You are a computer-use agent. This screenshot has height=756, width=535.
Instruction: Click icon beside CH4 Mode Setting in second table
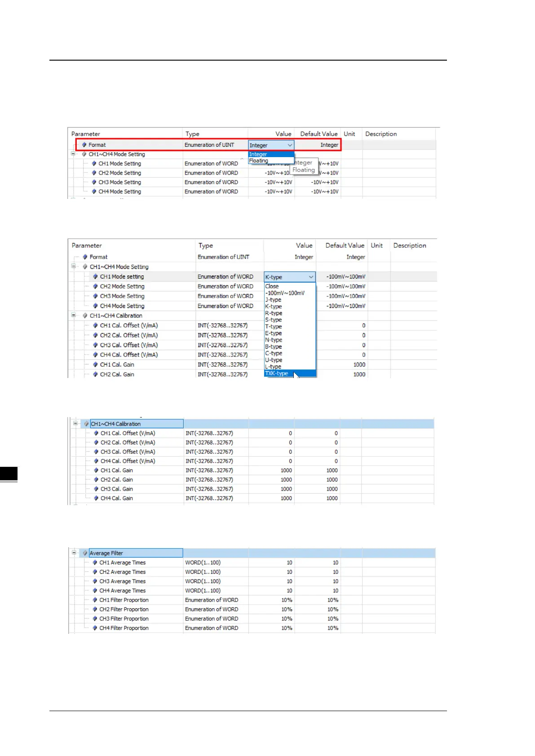coord(95,306)
